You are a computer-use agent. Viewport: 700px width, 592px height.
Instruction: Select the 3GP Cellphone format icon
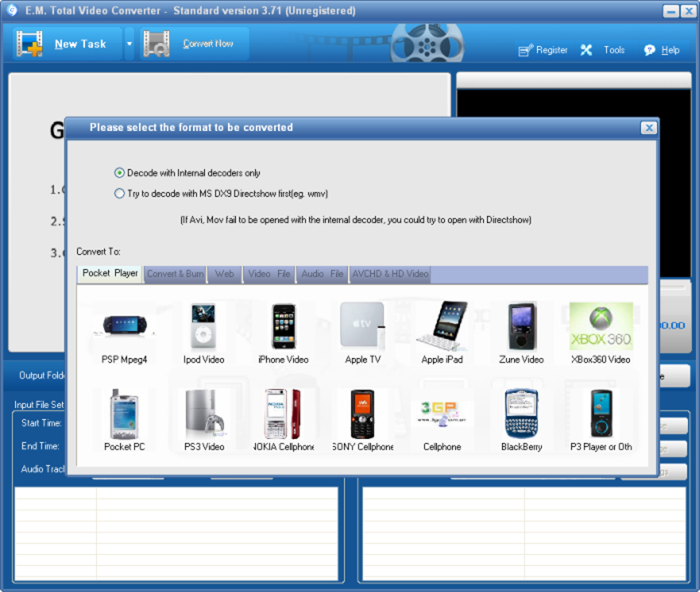(442, 414)
